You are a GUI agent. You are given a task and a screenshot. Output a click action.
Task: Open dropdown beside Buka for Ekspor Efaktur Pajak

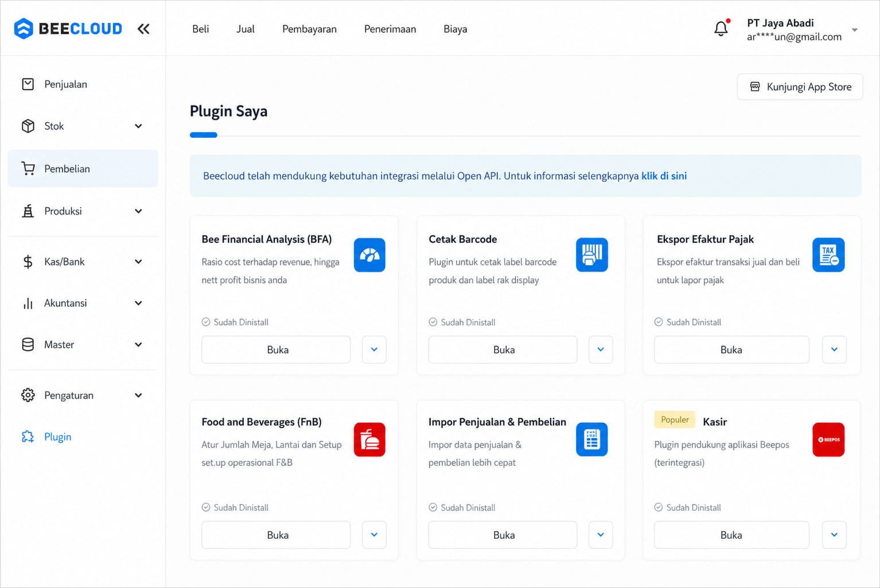click(834, 349)
